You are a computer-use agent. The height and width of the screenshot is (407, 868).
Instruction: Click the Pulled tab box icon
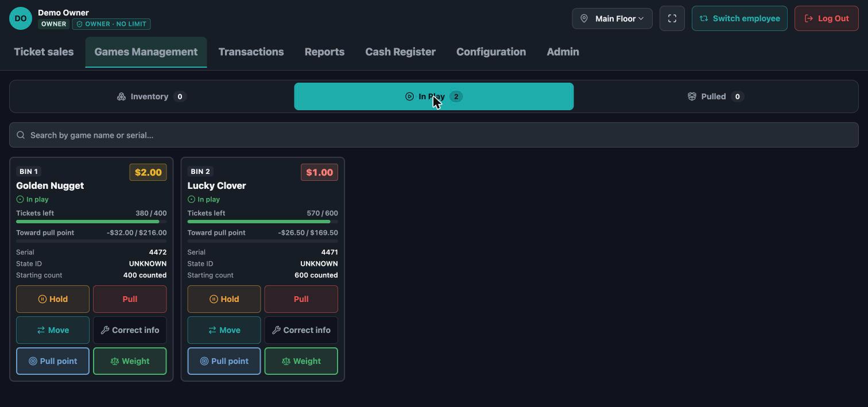(692, 96)
